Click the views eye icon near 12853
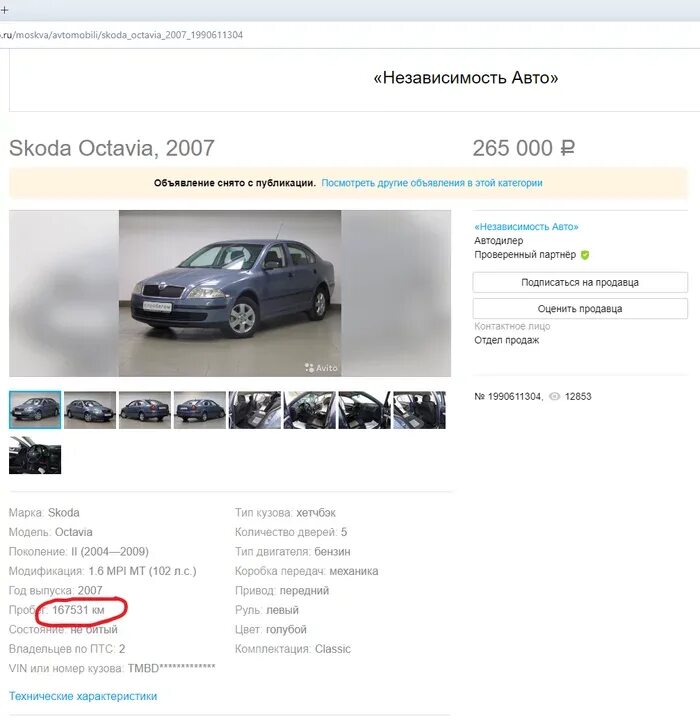Screen dimensions: 700x723 tap(555, 396)
